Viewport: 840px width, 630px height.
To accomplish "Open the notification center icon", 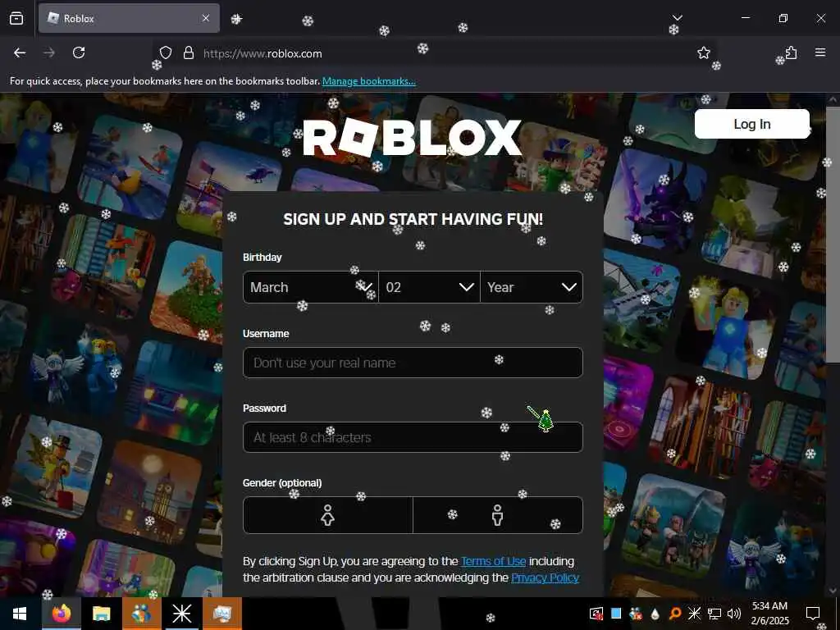I will (x=813, y=614).
